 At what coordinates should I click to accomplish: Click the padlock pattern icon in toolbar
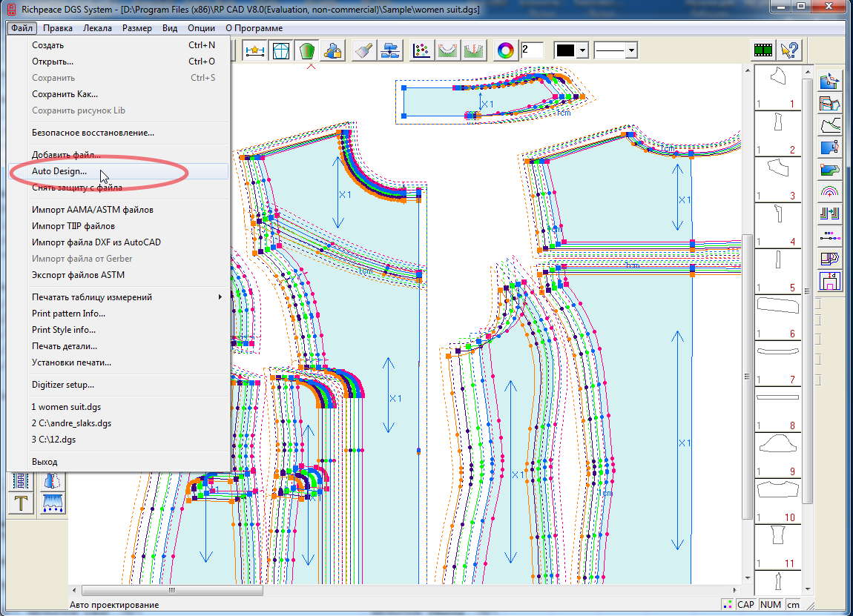pos(332,50)
